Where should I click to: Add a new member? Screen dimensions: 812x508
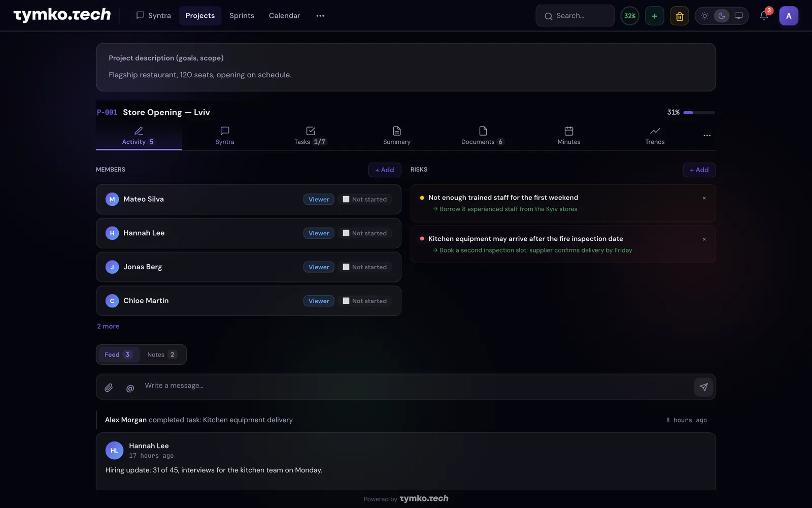385,170
